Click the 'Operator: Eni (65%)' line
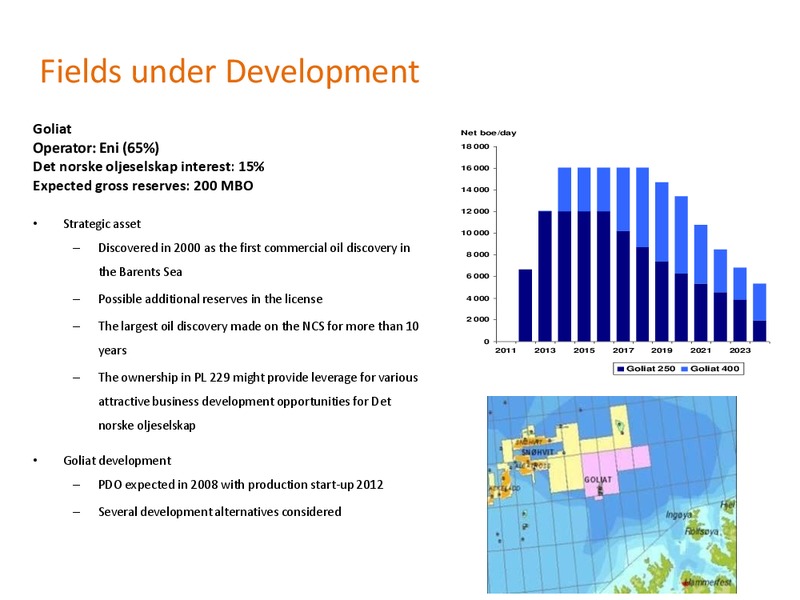 click(96, 148)
